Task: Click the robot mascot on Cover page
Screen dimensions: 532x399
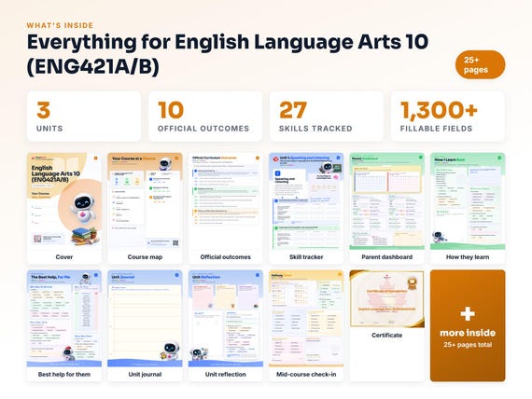Action: (x=83, y=209)
